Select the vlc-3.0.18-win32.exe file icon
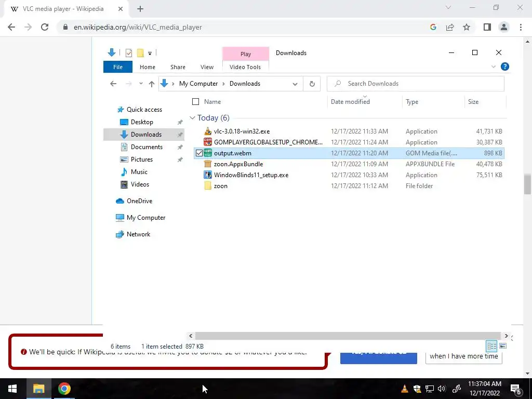 [x=208, y=131]
